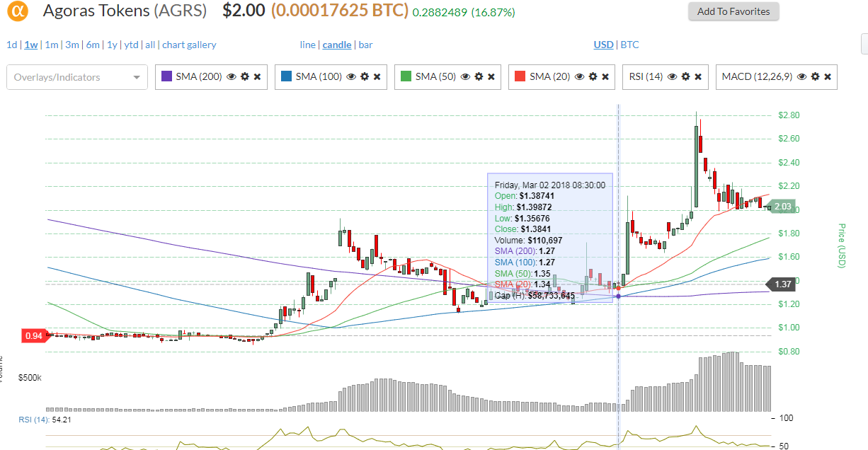Toggle visibility of SMA (100) indicator

click(350, 76)
